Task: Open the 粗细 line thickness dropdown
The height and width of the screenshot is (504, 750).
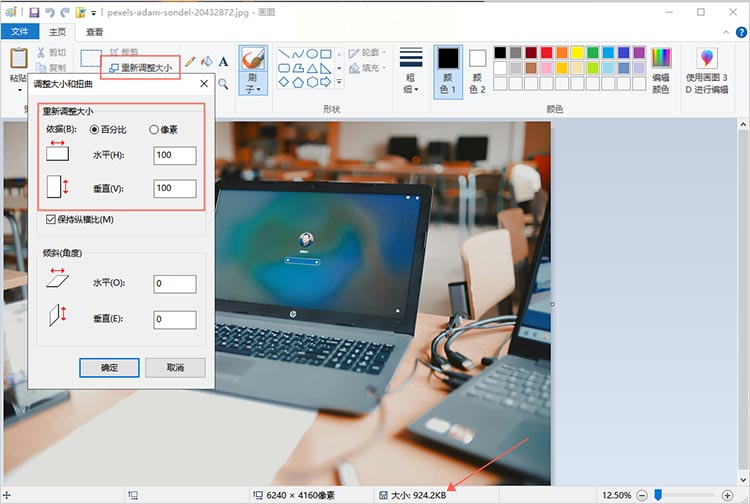Action: point(411,71)
